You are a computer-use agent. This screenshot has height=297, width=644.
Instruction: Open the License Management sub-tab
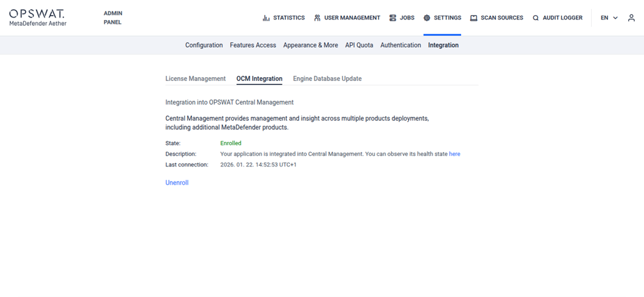click(x=196, y=78)
